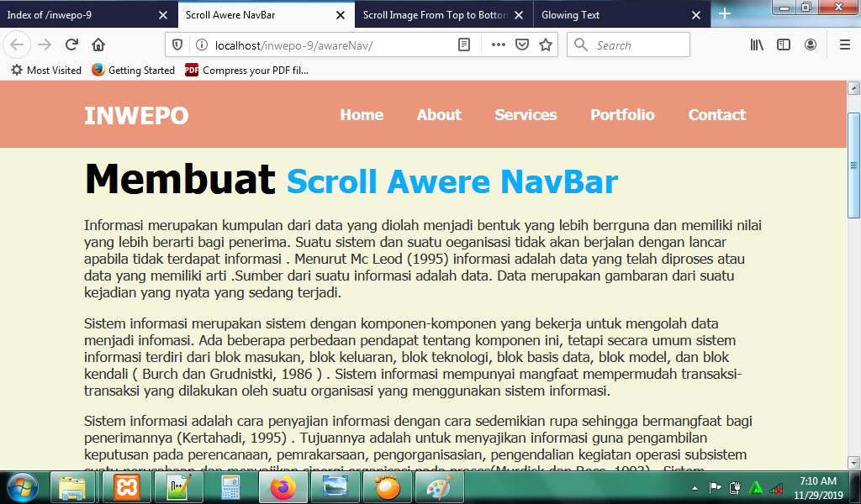Click into the browser Search field
Viewport: 861px width, 504px height.
click(628, 45)
